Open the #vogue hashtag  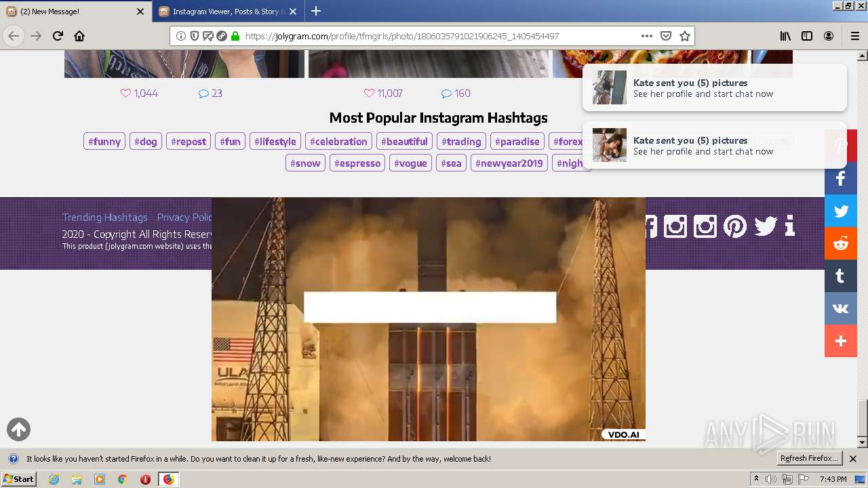pyautogui.click(x=410, y=163)
